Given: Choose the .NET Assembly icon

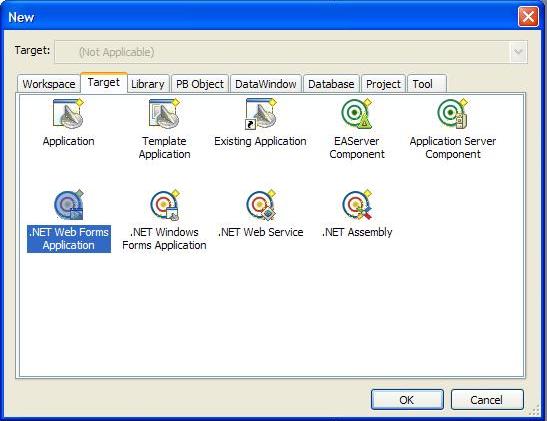Looking at the screenshot, I should [x=357, y=205].
